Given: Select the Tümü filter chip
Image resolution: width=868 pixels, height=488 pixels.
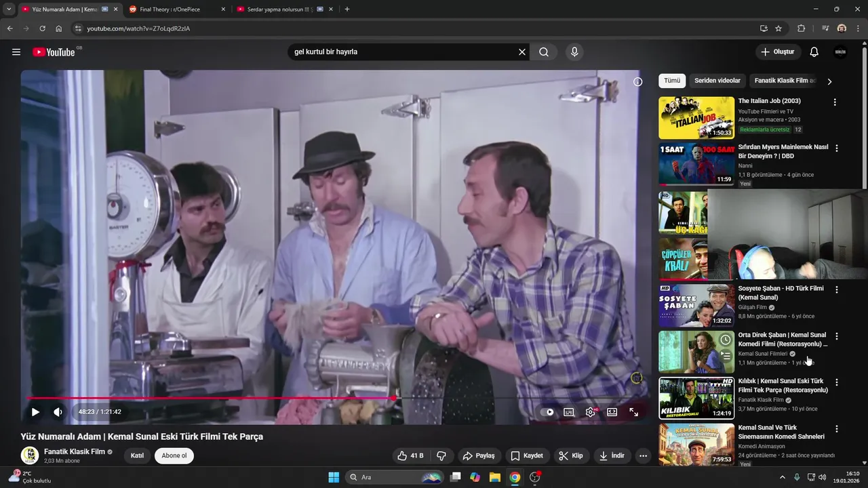Looking at the screenshot, I should tap(672, 81).
